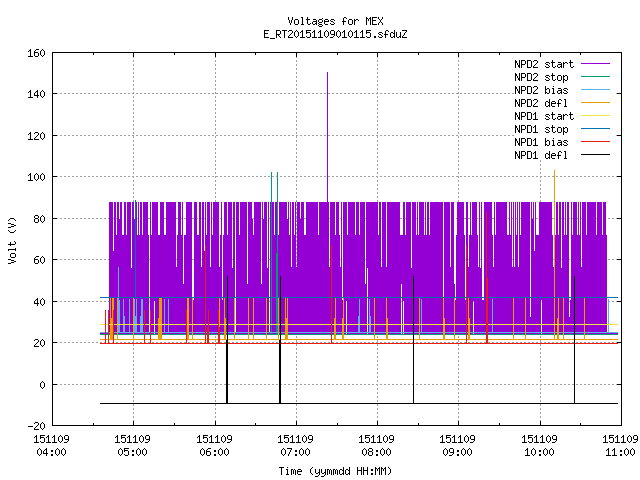Click the purple line sample beside NPD2 start

[x=595, y=64]
